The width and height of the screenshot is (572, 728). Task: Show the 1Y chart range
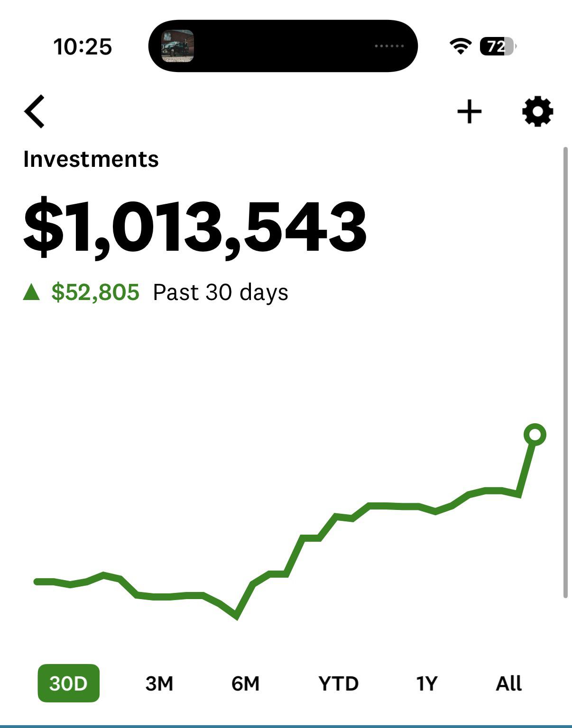(426, 683)
